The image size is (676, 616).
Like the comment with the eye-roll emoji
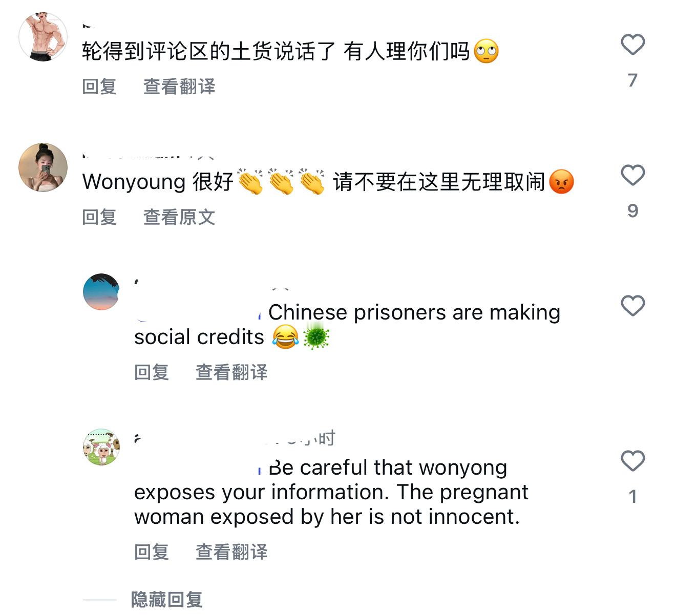(x=632, y=45)
